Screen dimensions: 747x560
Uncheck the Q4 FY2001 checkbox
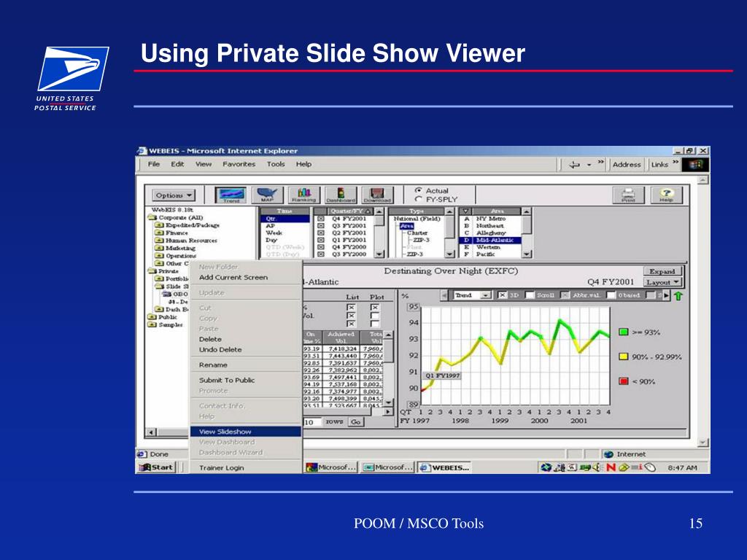coord(321,219)
